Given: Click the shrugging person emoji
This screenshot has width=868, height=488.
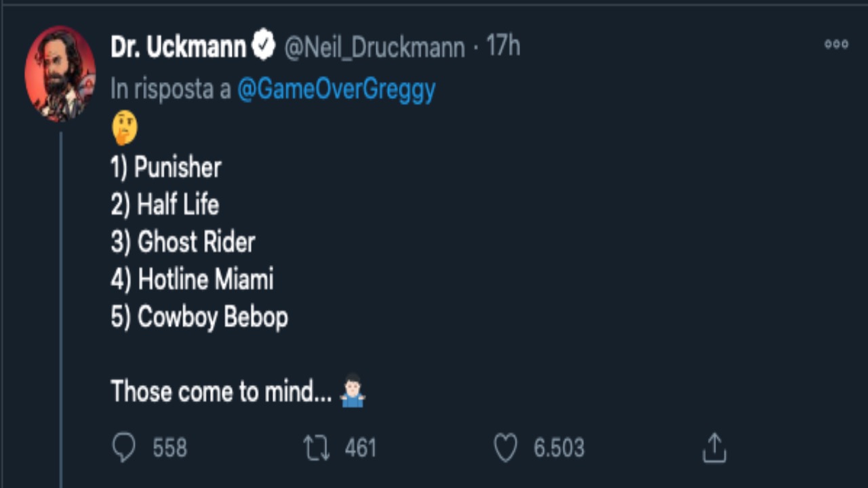Looking at the screenshot, I should coord(353,391).
